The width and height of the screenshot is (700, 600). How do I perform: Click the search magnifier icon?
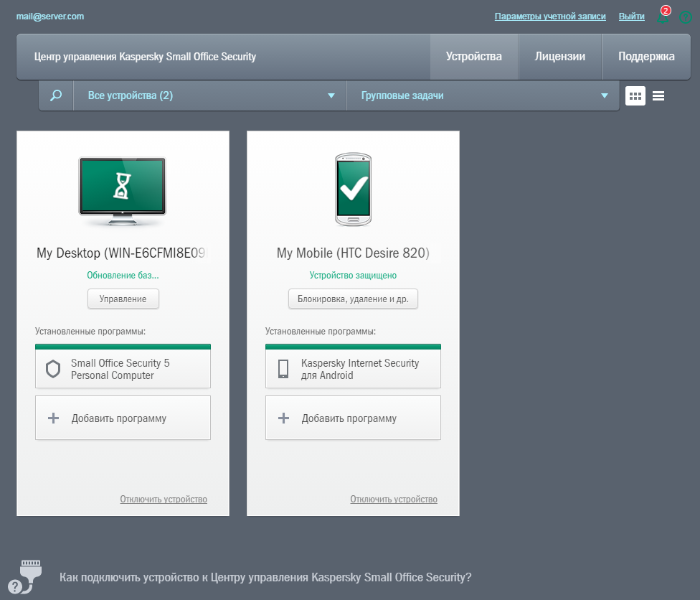pyautogui.click(x=56, y=95)
